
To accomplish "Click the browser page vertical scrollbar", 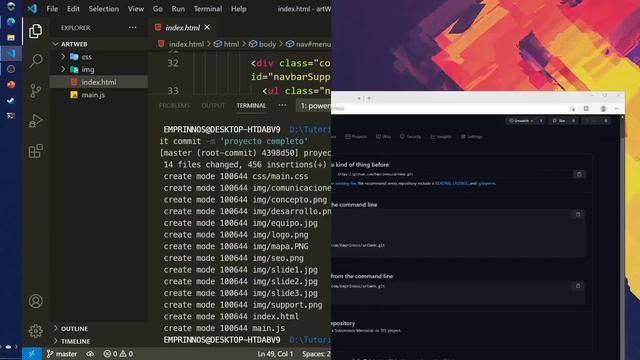I will [x=622, y=237].
